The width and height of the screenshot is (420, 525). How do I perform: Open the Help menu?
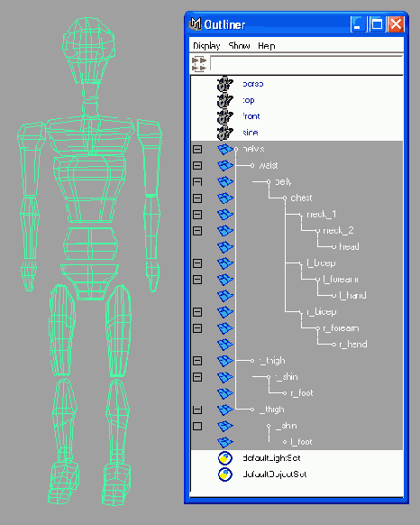click(x=267, y=46)
